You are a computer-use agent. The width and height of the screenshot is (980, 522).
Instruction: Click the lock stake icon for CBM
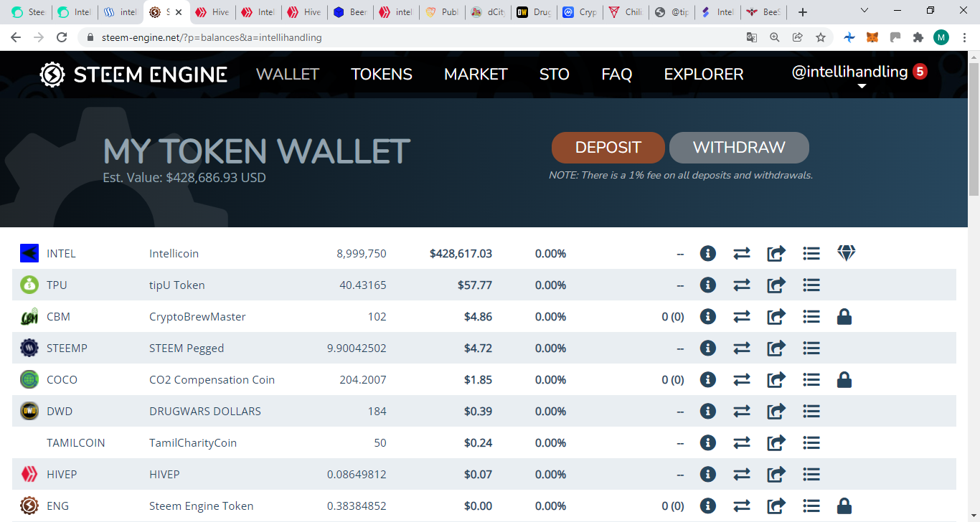coord(844,316)
